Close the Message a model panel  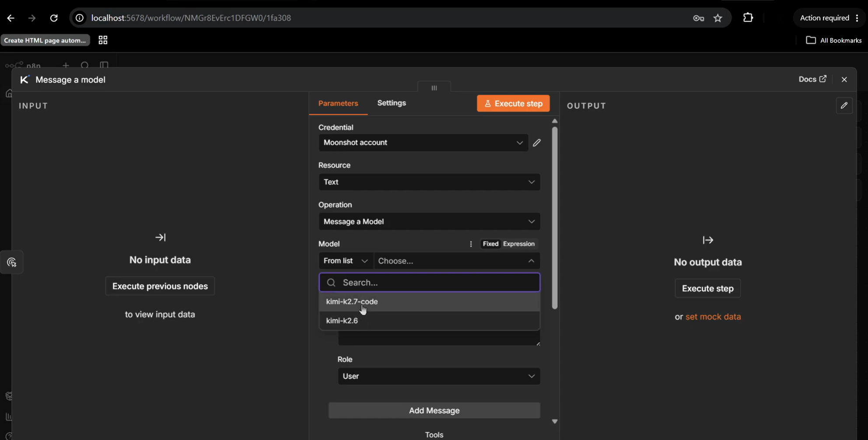pos(844,79)
